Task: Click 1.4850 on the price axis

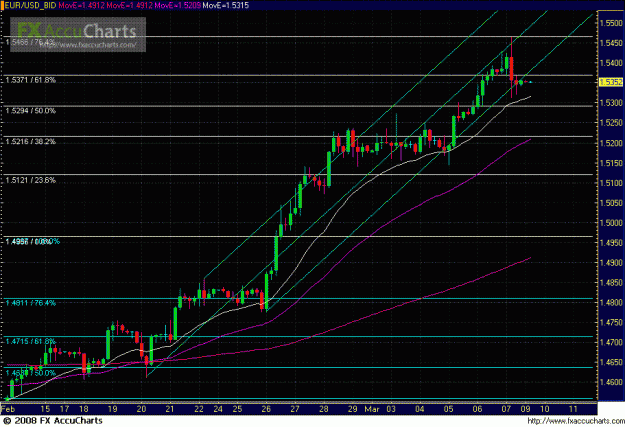Action: [x=611, y=283]
